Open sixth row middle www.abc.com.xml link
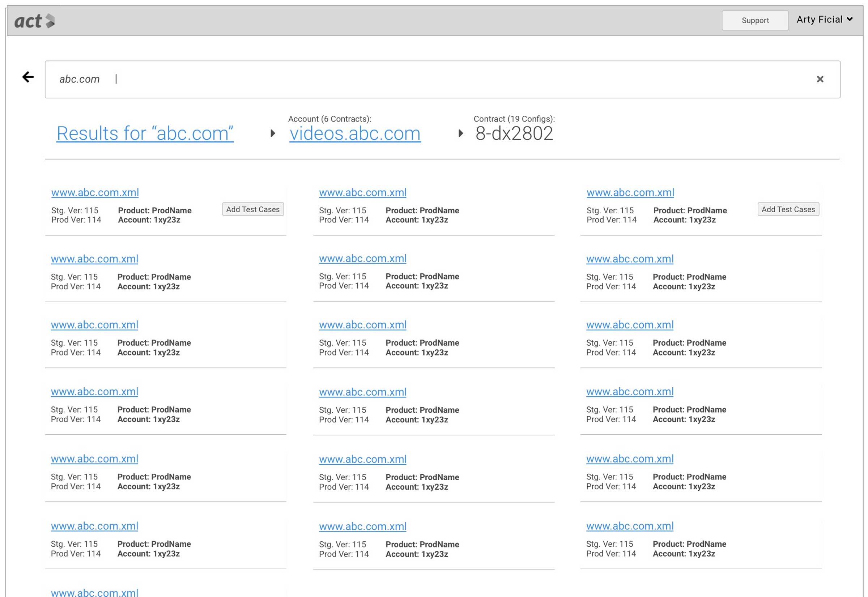The width and height of the screenshot is (868, 597). tap(362, 526)
